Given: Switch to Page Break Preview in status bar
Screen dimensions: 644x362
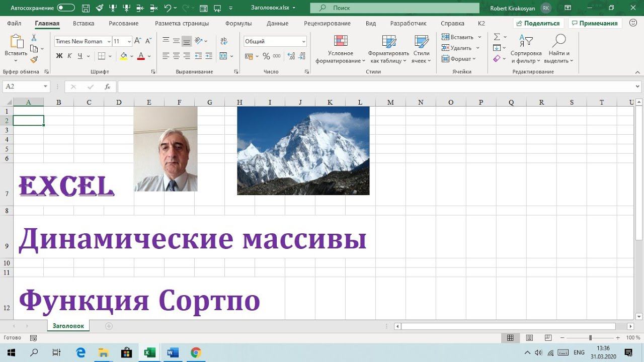Looking at the screenshot, I should tap(548, 338).
